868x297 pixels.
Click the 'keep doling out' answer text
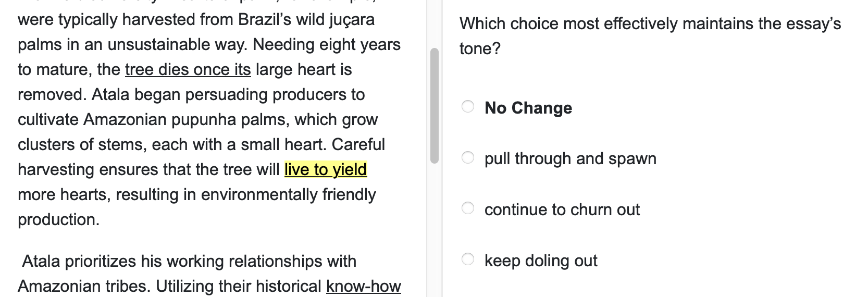540,261
